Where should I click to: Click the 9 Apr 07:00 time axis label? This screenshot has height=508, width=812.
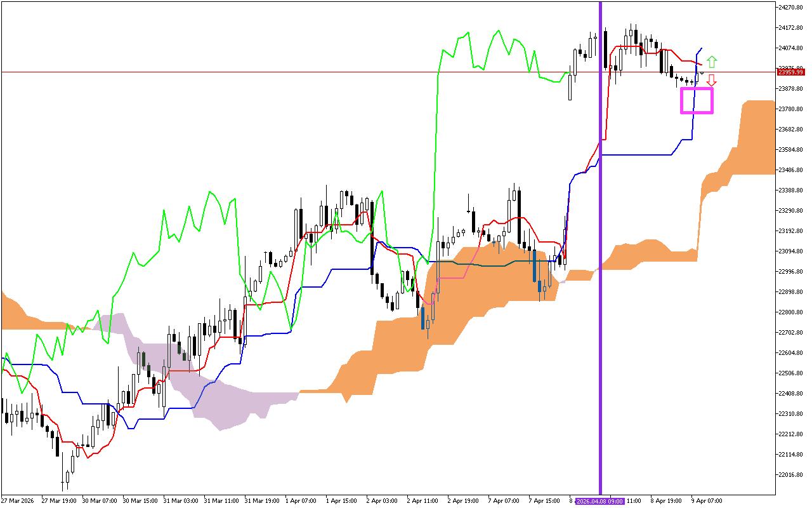pos(705,501)
